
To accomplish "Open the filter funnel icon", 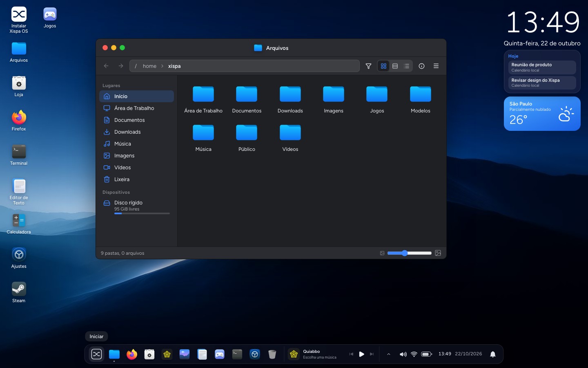I will coord(368,66).
